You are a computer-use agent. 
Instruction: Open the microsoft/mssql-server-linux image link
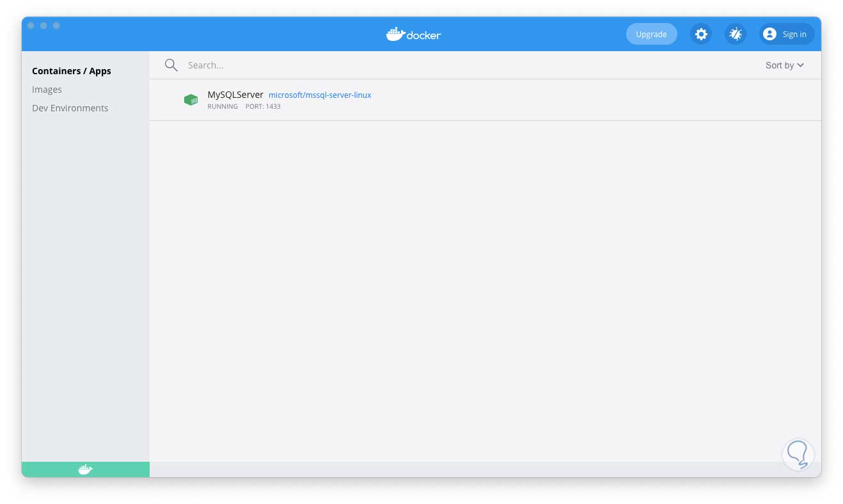coord(320,95)
